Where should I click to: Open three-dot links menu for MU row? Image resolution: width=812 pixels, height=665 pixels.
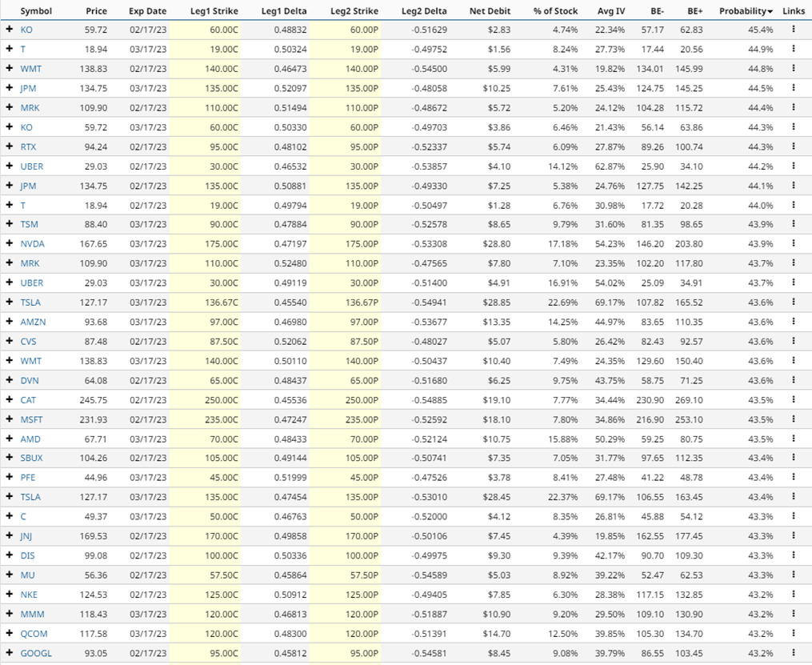point(793,575)
